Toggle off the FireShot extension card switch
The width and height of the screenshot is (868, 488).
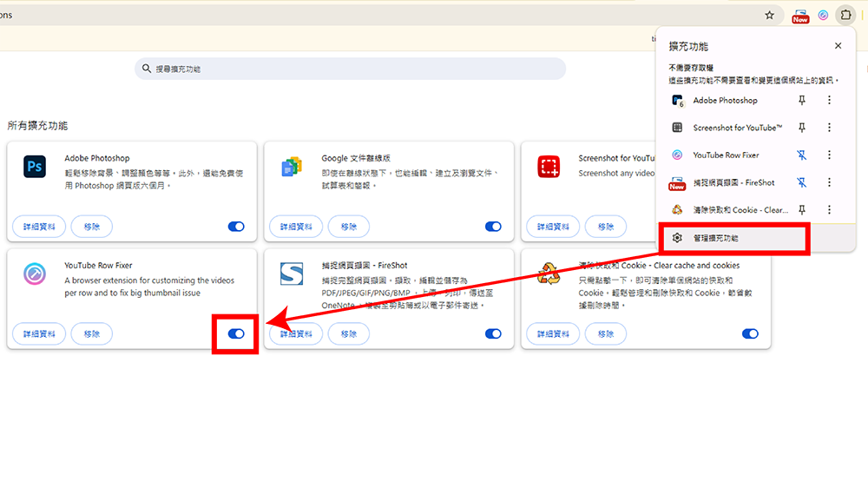coord(493,334)
